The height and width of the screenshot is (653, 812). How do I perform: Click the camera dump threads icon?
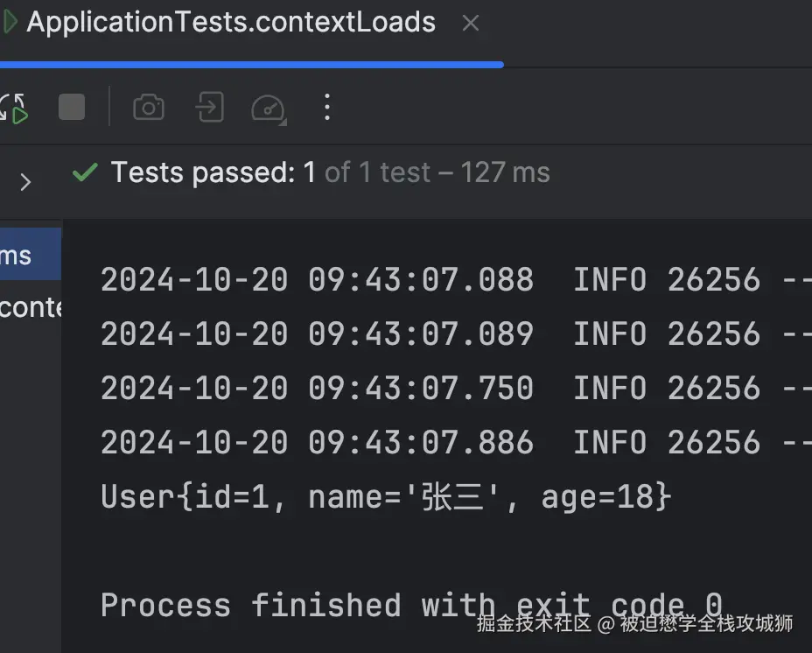coord(149,107)
